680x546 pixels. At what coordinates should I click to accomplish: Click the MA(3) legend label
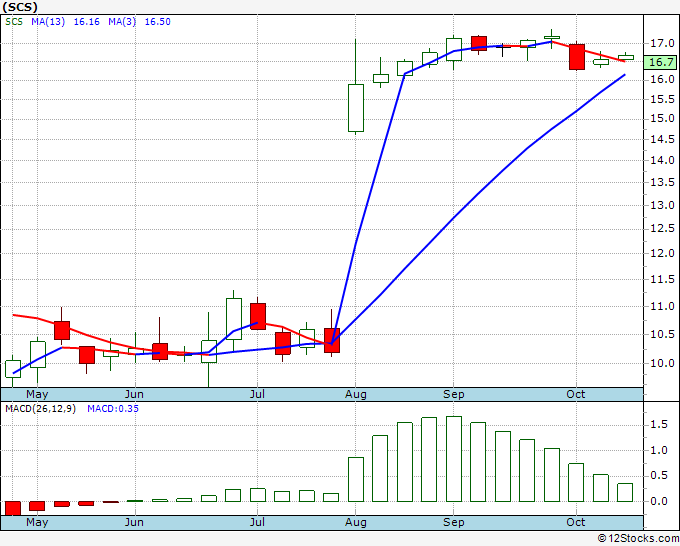point(122,22)
